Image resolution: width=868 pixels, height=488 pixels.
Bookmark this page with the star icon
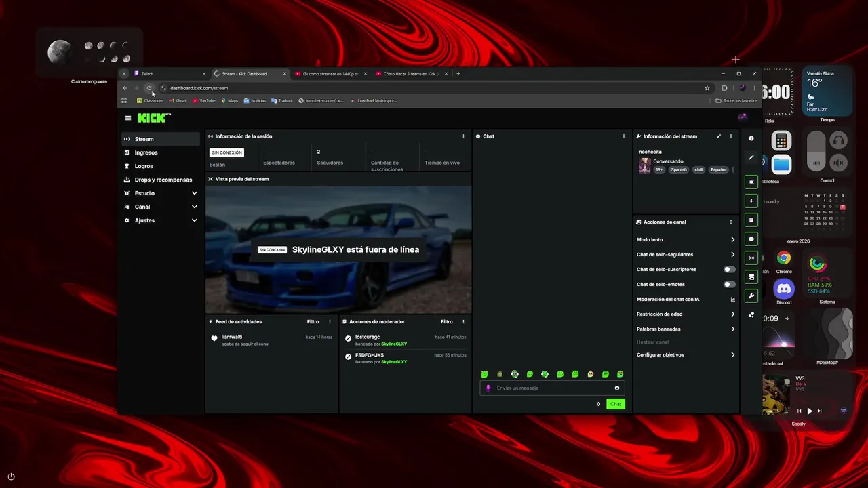(x=707, y=88)
